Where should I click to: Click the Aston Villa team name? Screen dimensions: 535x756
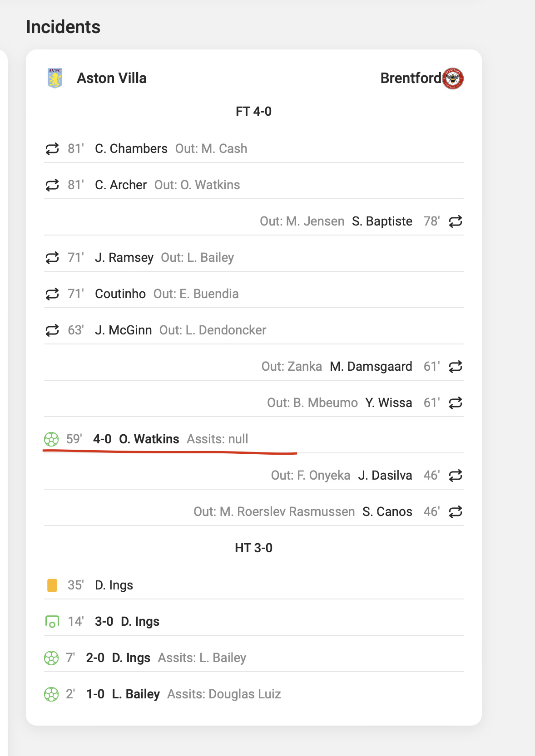pyautogui.click(x=111, y=78)
